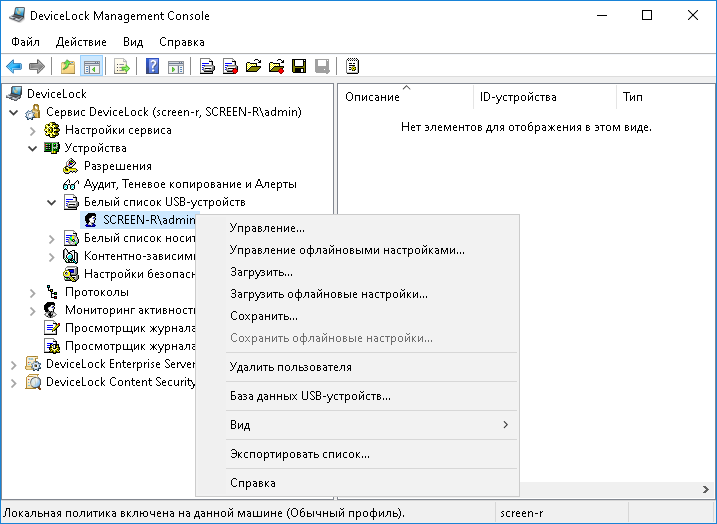Expand the Белый список носителей node

[52, 239]
